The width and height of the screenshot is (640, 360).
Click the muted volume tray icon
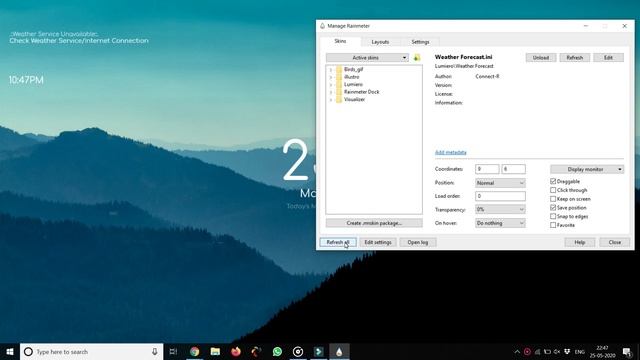point(557,351)
